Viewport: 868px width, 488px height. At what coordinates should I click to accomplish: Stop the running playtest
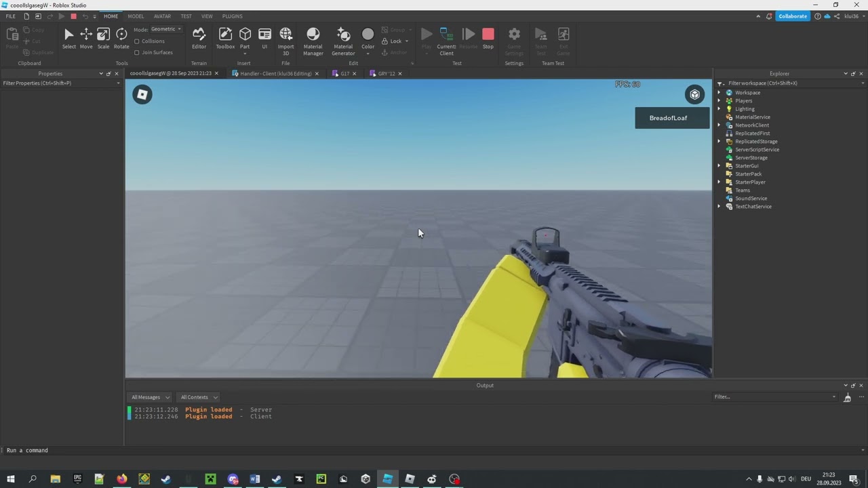point(488,39)
